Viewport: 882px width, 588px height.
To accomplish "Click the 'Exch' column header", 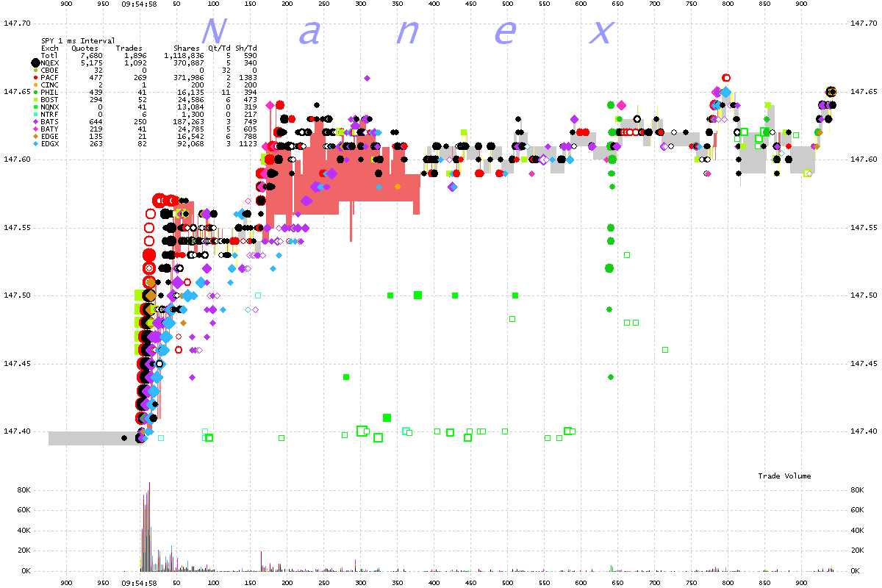I will (x=50, y=48).
